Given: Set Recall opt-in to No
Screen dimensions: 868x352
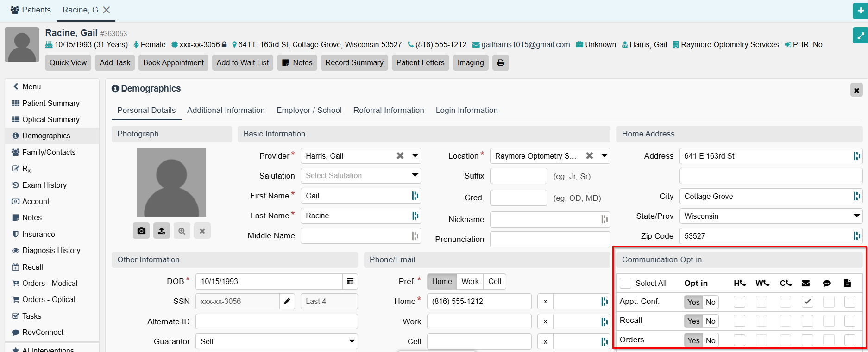Looking at the screenshot, I should 711,321.
